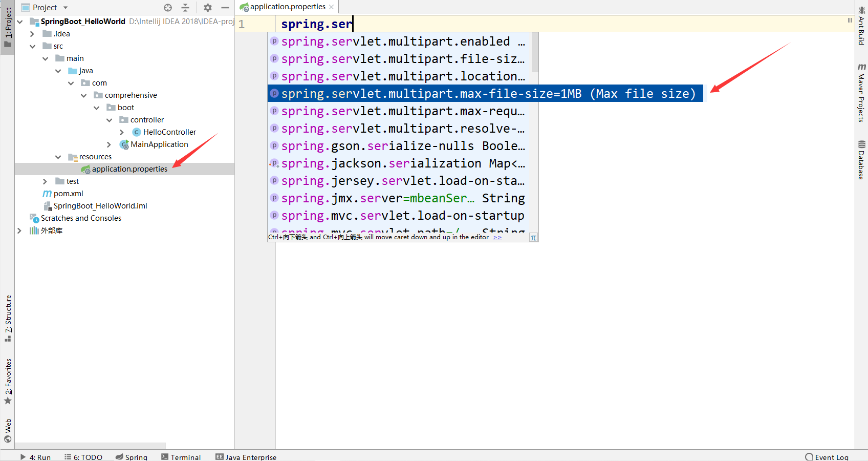
Task: Click the application.properties leaf icon in the tree
Action: pyautogui.click(x=85, y=169)
